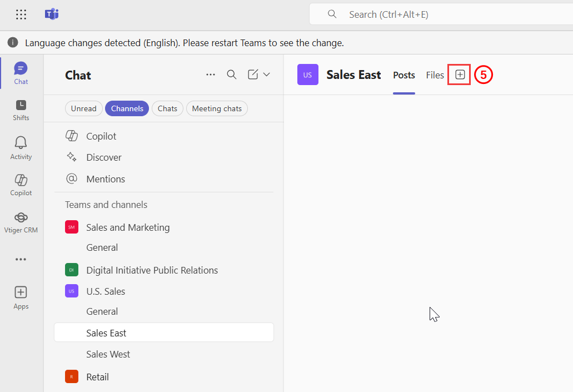Open the Sales East channel
Image resolution: width=573 pixels, height=392 pixels.
(164, 333)
